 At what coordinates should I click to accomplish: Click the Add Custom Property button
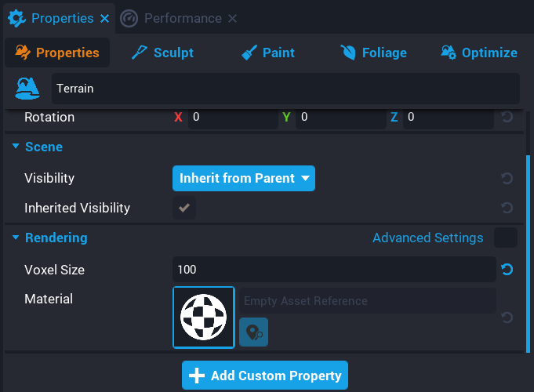pyautogui.click(x=265, y=376)
